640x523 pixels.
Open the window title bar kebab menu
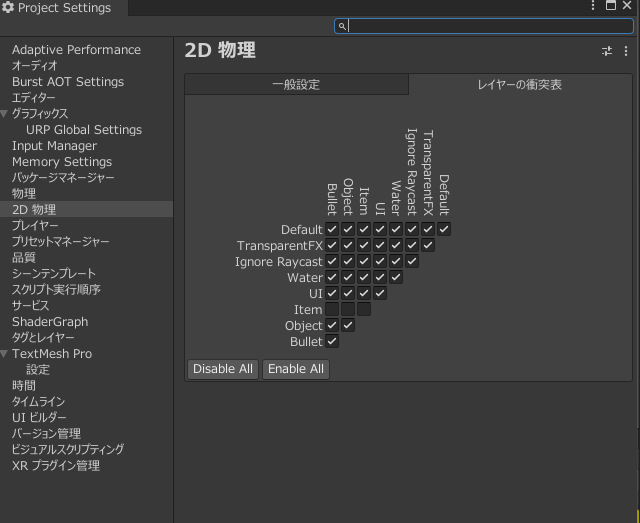click(593, 5)
